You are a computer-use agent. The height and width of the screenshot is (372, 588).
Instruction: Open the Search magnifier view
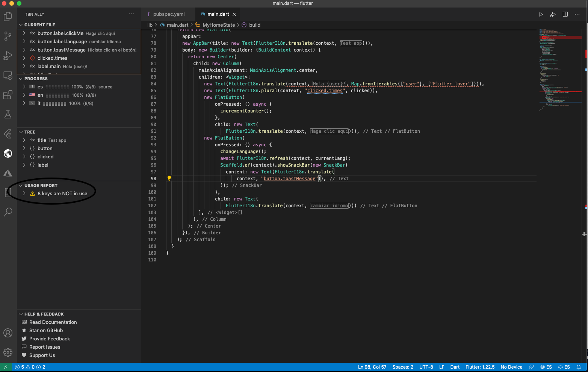click(8, 212)
